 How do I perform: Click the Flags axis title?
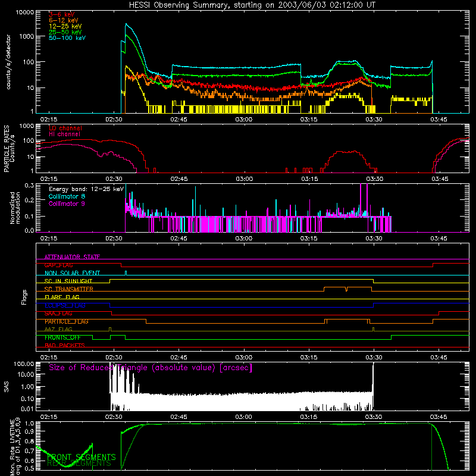pyautogui.click(x=24, y=297)
